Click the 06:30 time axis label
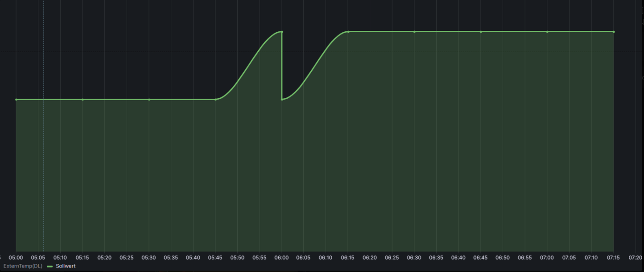644x272 pixels. [414, 258]
